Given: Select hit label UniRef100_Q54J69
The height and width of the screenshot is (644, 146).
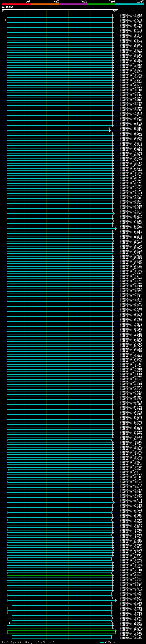Looking at the screenshot, I should [x=131, y=598].
